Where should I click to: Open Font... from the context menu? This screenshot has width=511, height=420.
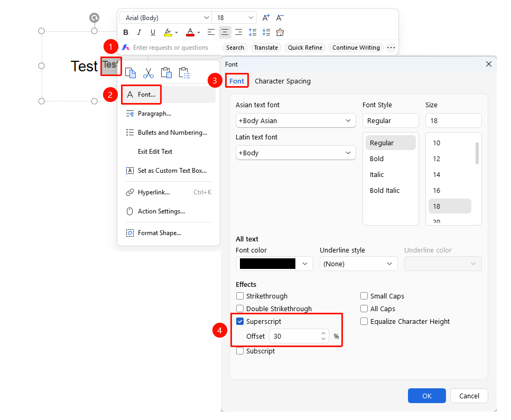pos(168,95)
